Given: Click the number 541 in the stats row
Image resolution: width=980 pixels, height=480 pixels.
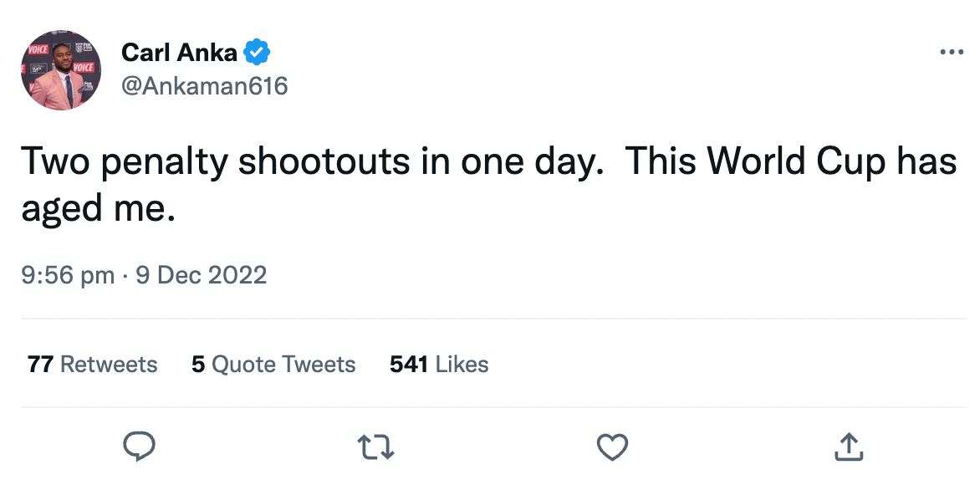Looking at the screenshot, I should coord(409,365).
